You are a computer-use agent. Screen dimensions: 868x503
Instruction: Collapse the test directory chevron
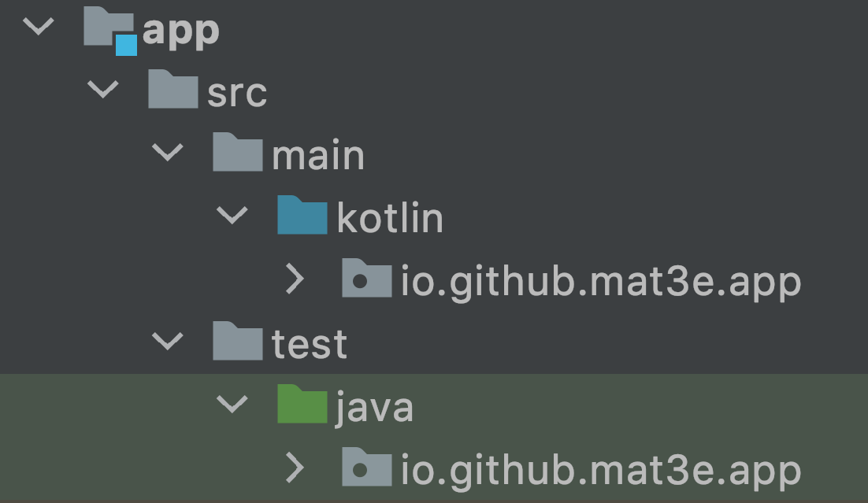pos(167,342)
